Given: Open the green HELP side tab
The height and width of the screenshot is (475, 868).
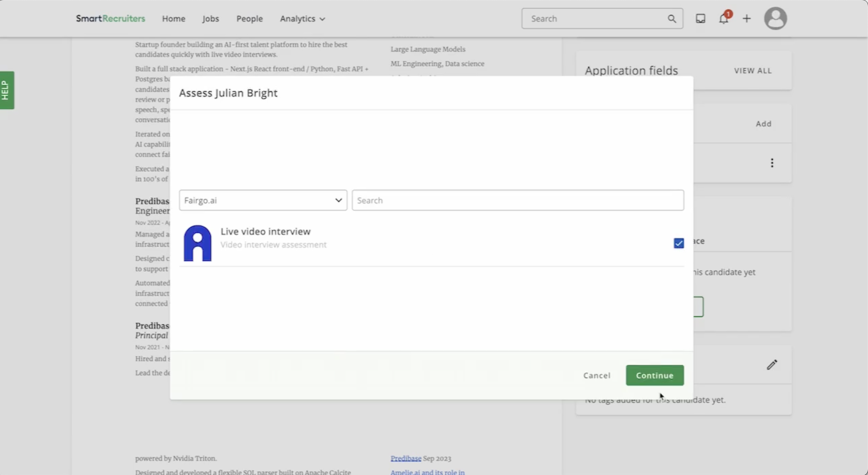Looking at the screenshot, I should click(x=7, y=90).
